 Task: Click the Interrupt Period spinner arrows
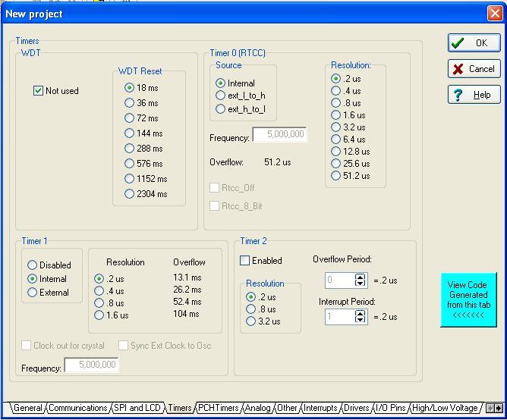[361, 316]
